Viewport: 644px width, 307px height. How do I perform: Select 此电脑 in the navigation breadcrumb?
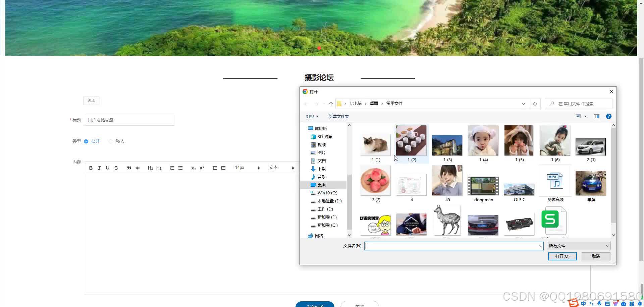coord(355,103)
